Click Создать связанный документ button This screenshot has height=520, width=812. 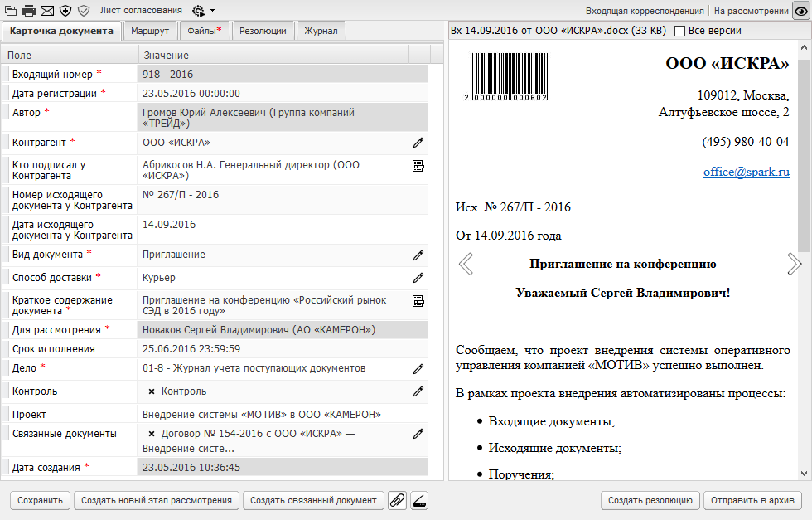pyautogui.click(x=313, y=500)
